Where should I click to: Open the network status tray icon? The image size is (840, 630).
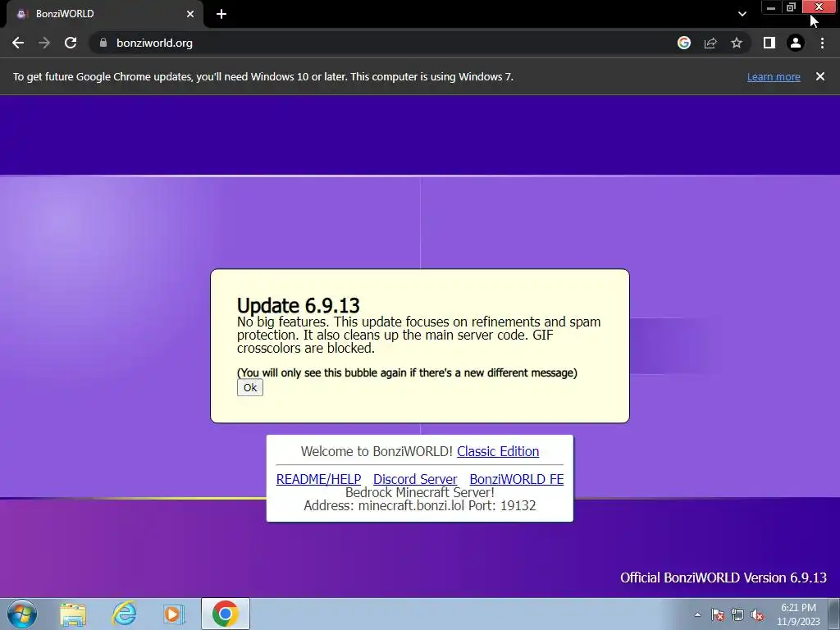(737, 614)
